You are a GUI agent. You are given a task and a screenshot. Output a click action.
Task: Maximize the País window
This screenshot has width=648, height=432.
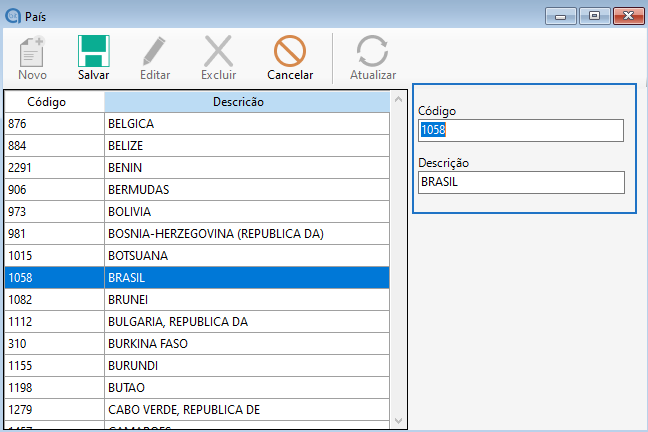click(593, 15)
